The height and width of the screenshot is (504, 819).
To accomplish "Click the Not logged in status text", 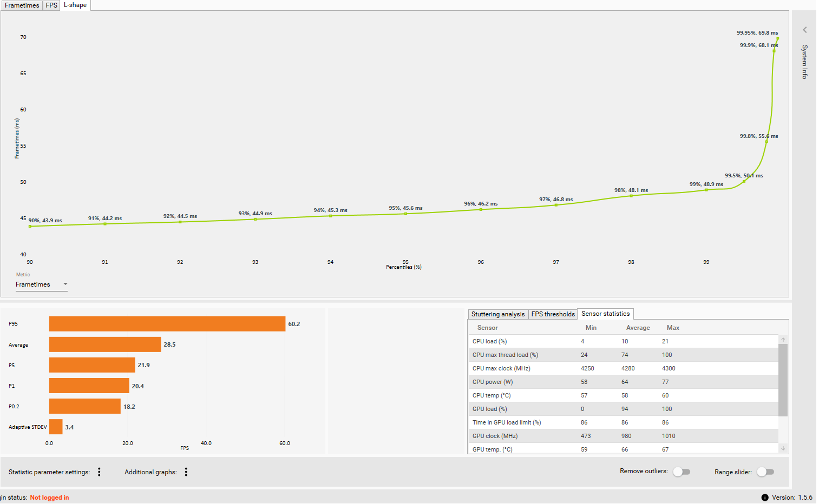I will pos(49,498).
